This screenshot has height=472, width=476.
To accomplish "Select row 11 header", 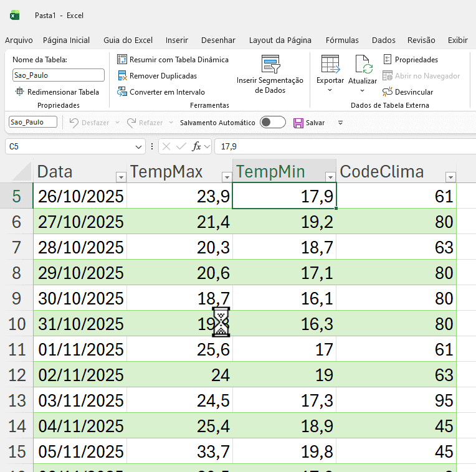I will 16,349.
